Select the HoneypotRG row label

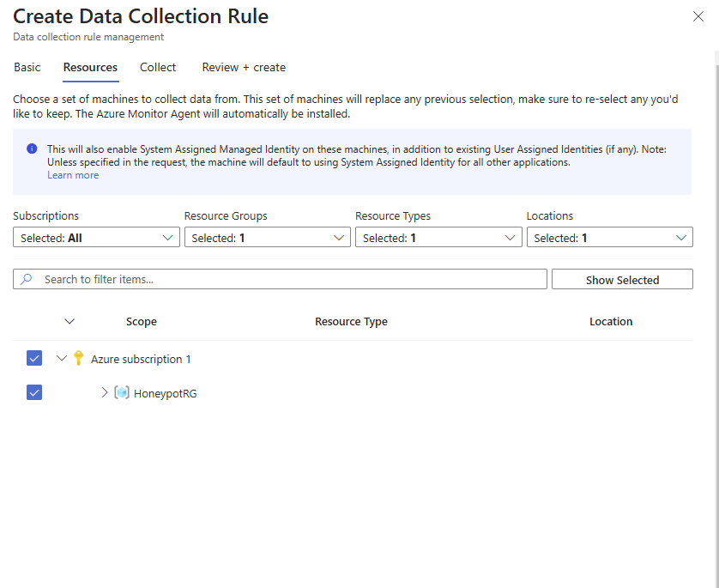pyautogui.click(x=165, y=393)
